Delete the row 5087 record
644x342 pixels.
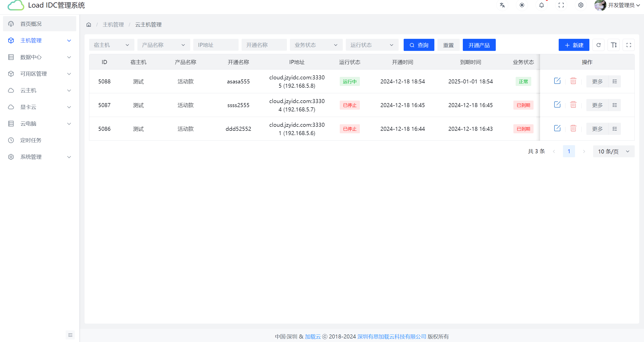[573, 105]
